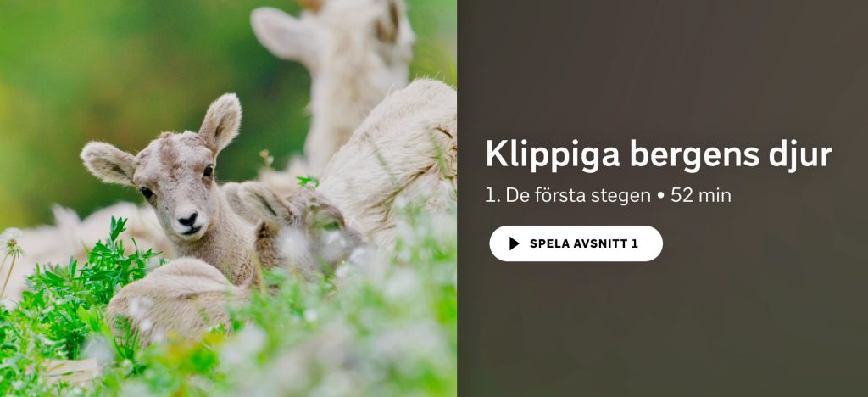Select the episode name De första stegen
Image resolution: width=868 pixels, height=397 pixels.
pos(578,195)
